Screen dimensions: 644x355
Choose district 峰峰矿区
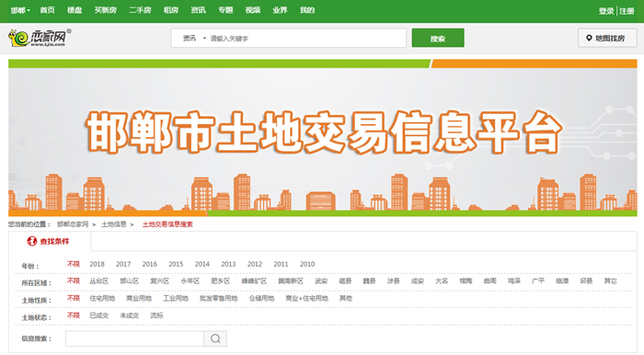pyautogui.click(x=254, y=281)
